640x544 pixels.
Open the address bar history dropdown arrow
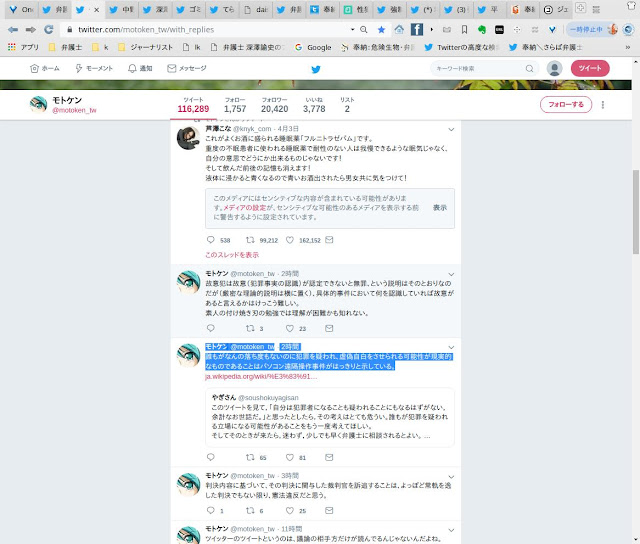(352, 29)
